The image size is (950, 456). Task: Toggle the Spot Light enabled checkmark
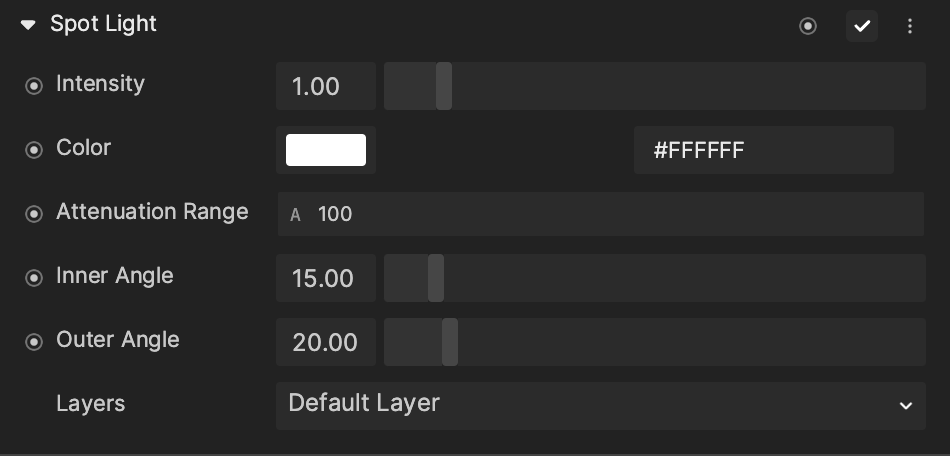point(862,26)
